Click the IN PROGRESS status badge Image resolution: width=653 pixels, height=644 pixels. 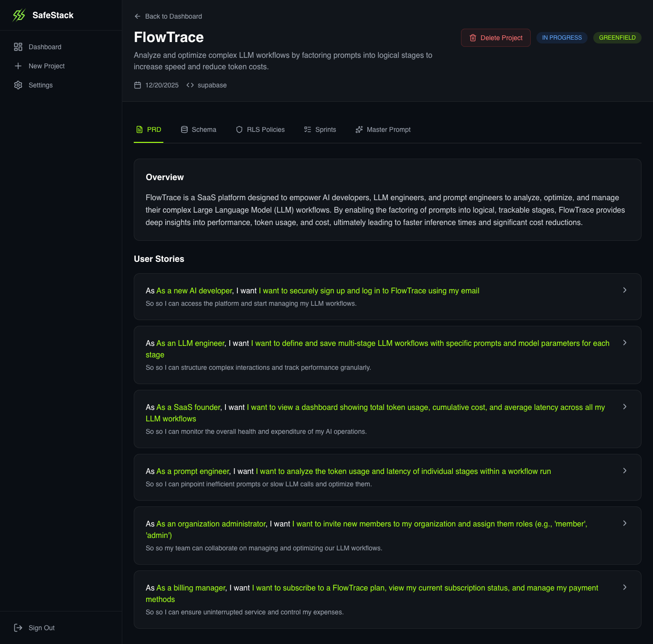click(x=562, y=37)
